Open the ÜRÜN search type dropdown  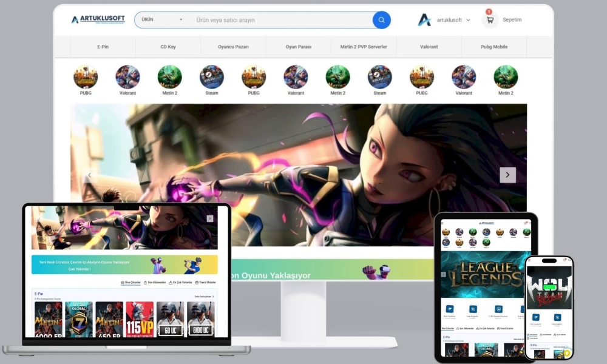point(162,20)
